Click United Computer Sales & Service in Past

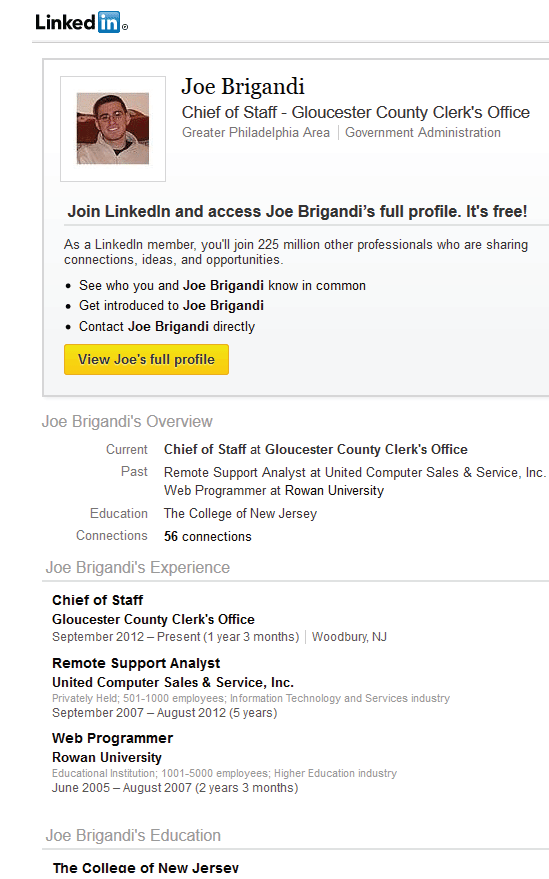point(435,473)
